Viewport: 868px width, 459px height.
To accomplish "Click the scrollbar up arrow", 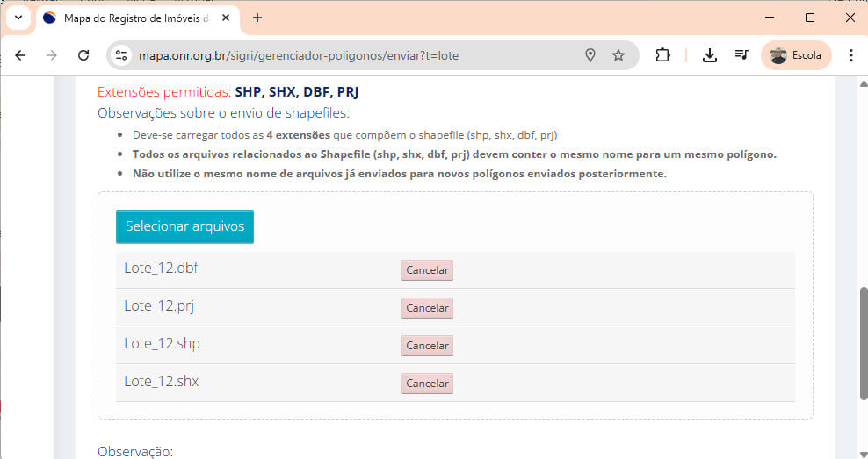I will 864,84.
